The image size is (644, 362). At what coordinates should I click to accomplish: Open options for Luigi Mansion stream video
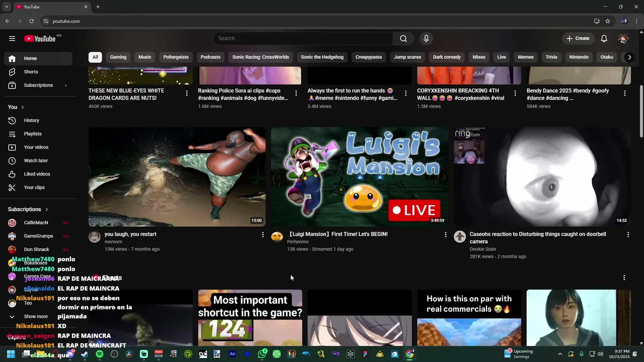coord(445,235)
